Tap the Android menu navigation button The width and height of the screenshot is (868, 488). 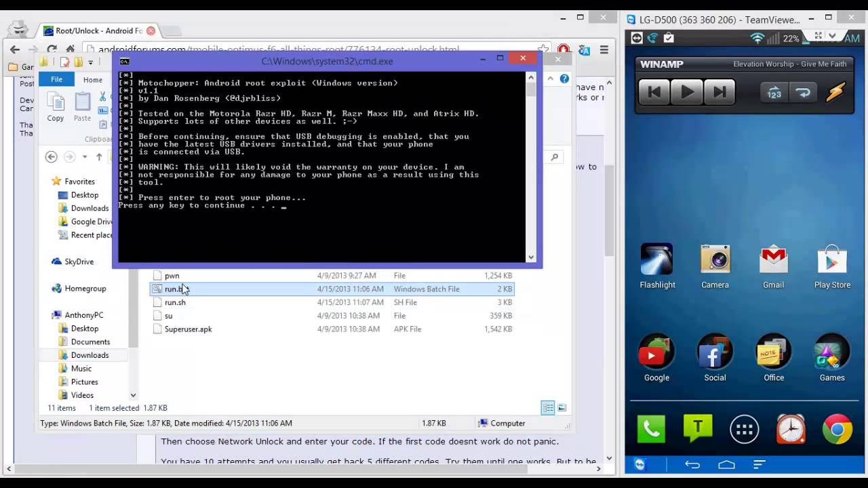pyautogui.click(x=759, y=464)
